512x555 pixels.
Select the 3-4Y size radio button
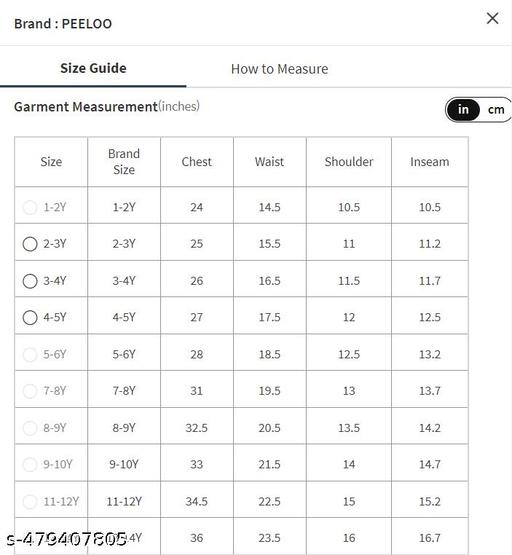[x=30, y=281]
